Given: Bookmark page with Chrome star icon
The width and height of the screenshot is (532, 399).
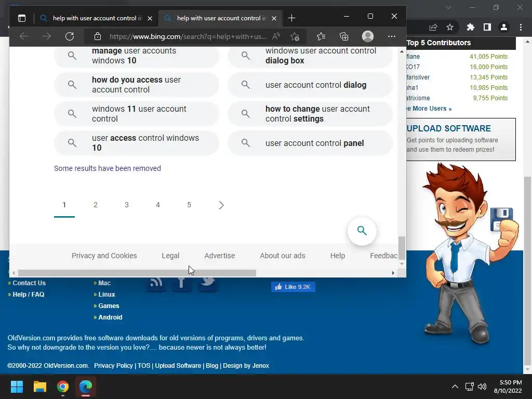Looking at the screenshot, I should [450, 27].
